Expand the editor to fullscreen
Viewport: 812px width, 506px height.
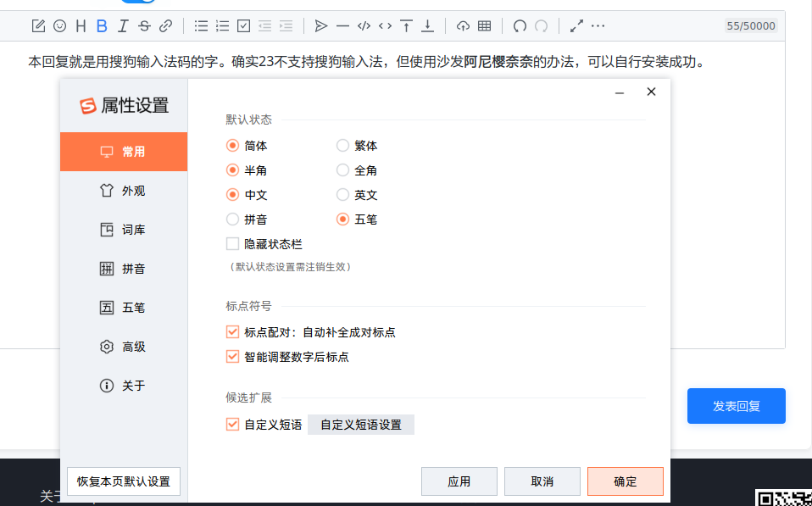[x=576, y=25]
